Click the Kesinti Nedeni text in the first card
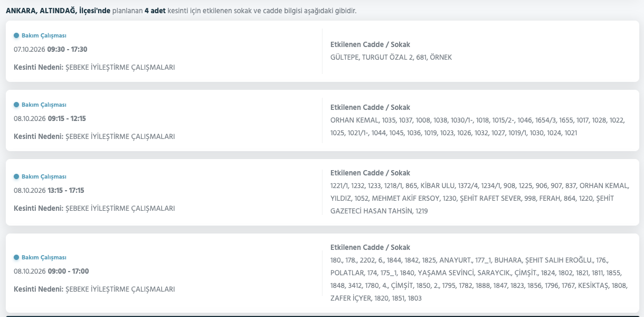This screenshot has height=317, width=644. click(x=94, y=67)
